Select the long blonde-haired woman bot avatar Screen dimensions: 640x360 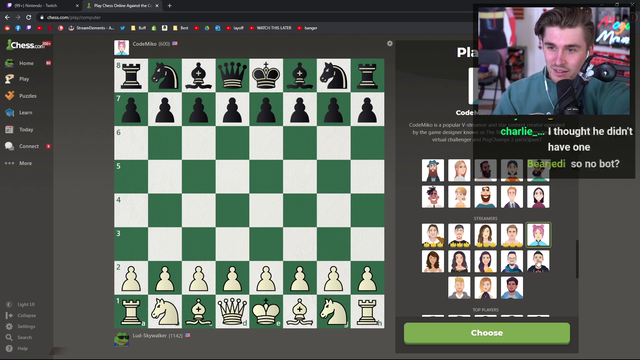pos(459,170)
